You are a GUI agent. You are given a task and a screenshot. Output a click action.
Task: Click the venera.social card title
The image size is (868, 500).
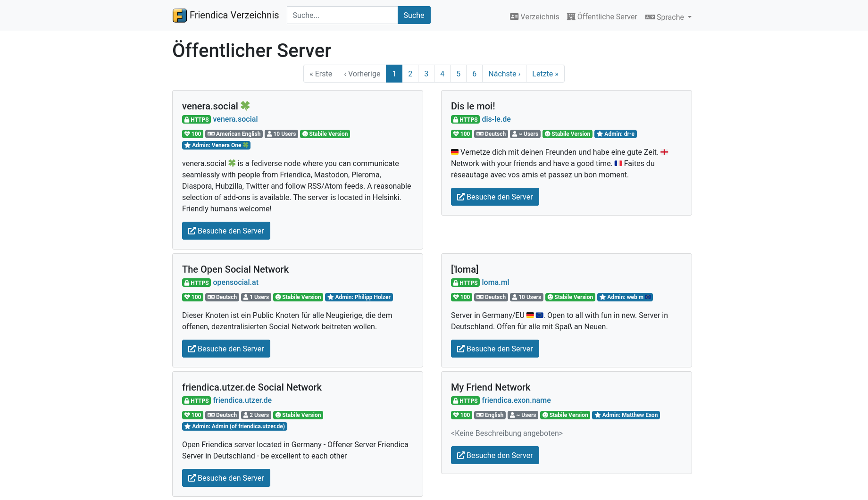tap(216, 106)
